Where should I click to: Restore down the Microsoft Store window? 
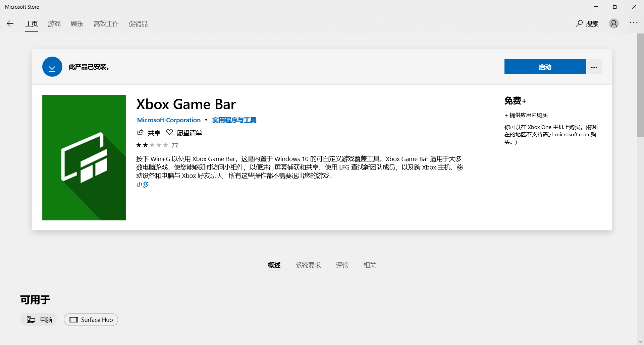coord(615,7)
